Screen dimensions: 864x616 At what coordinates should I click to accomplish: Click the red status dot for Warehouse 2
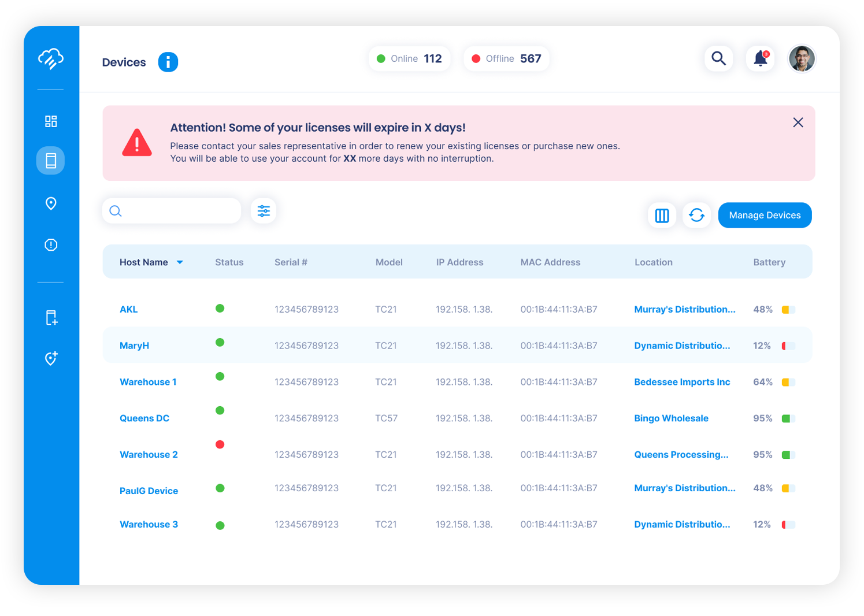coord(220,444)
